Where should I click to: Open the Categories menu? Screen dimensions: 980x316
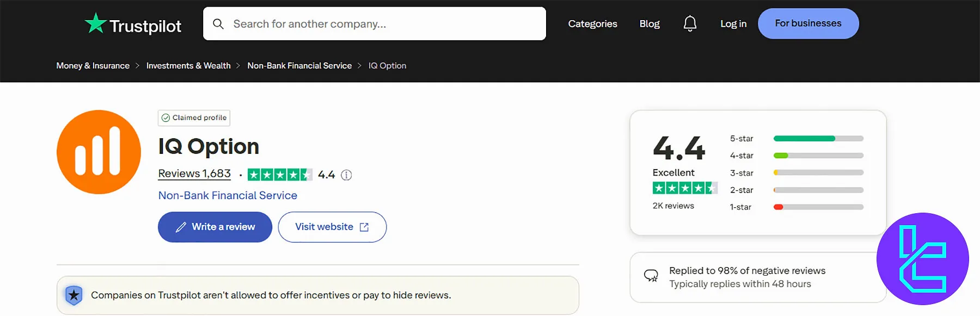tap(592, 24)
